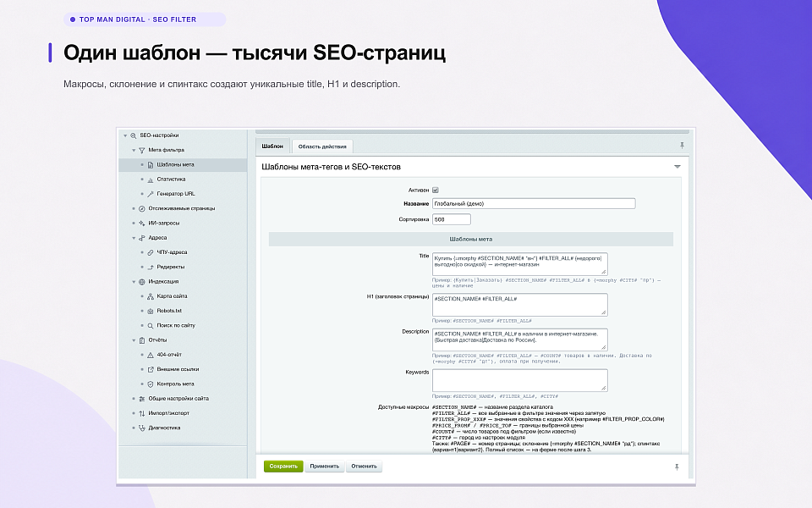Focus the empty Keywords textarea

(520, 380)
